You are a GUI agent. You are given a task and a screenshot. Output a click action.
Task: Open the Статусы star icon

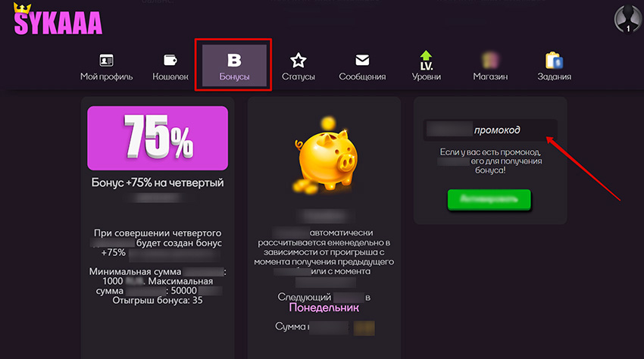pos(299,61)
